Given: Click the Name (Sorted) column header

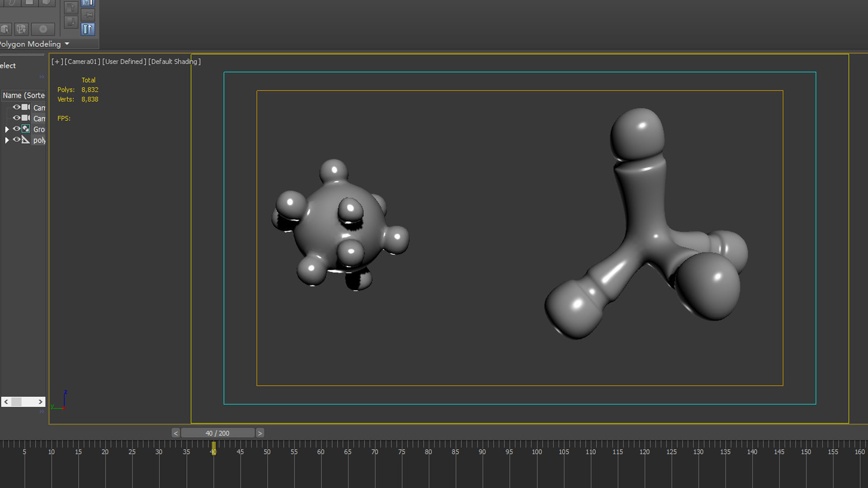Looking at the screenshot, I should coord(24,95).
